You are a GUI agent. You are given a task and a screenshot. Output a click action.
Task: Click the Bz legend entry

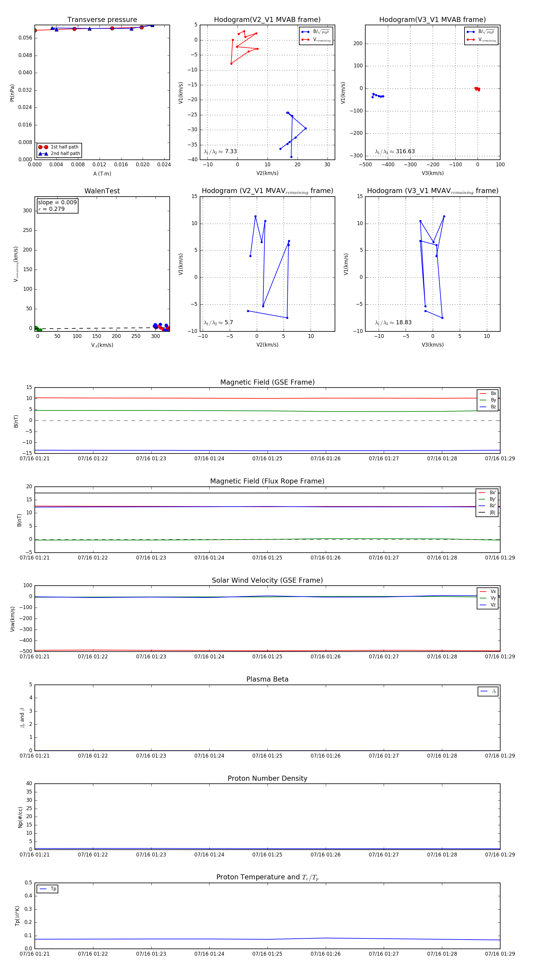click(488, 407)
